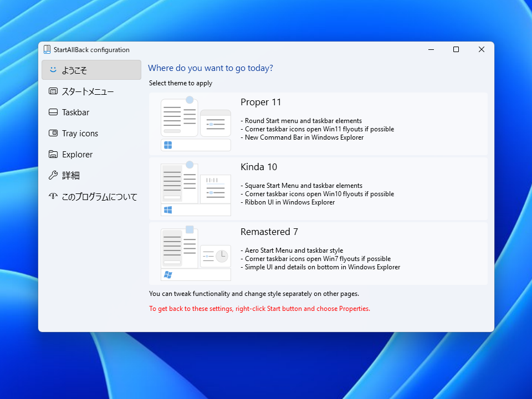Click 'Ribbon UI in Windows Explorer' text
Viewport: 532px width, 399px height.
tap(290, 202)
